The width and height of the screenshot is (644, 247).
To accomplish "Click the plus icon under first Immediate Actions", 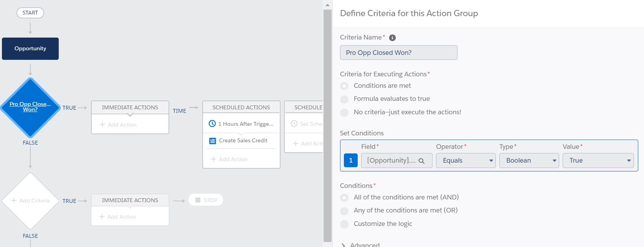I will click(102, 125).
